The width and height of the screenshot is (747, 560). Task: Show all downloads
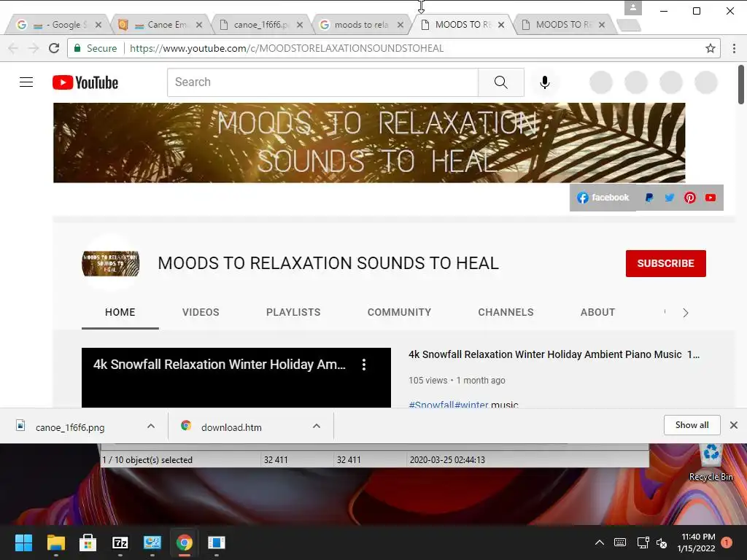coord(692,425)
